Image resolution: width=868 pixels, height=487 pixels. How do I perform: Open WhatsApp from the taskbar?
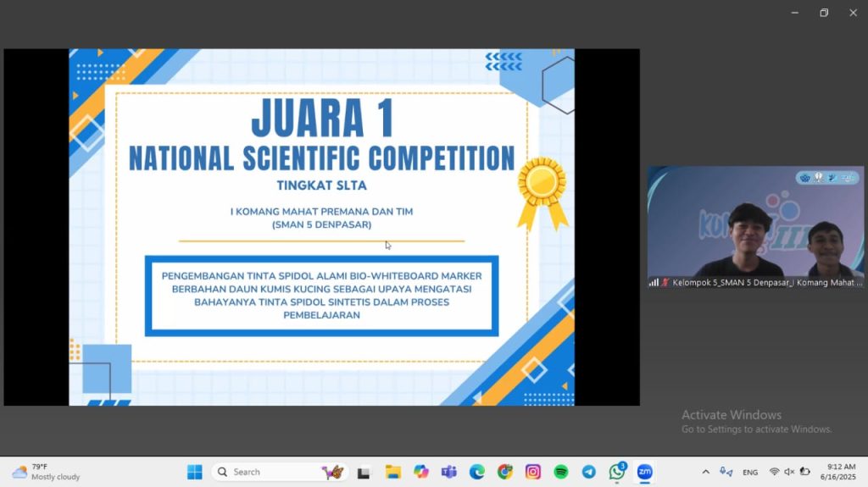[x=616, y=472]
